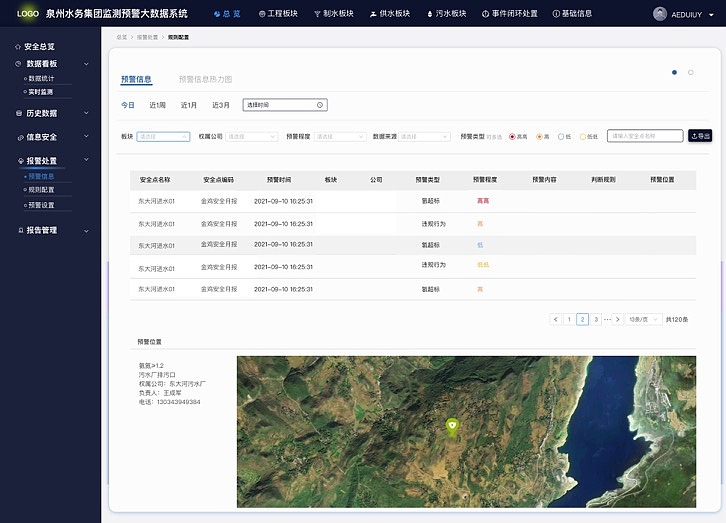Screen dimensions: 726x523
Task: Collapse the 数据看板 chevron
Action: [86, 64]
